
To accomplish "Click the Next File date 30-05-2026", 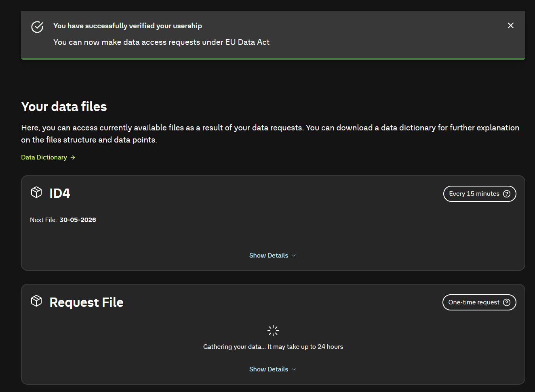I will (78, 220).
